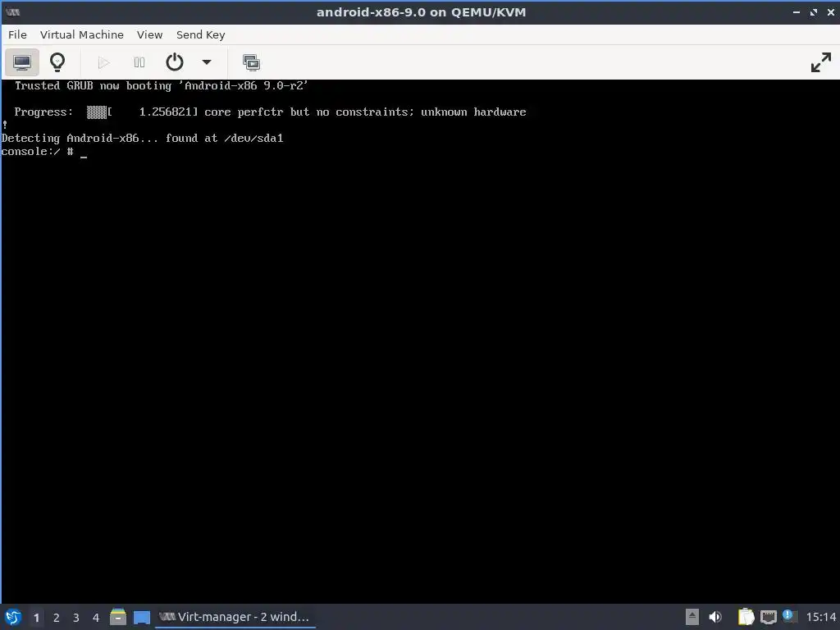840x630 pixels.
Task: Close the android-x86-9.0 window
Action: point(831,12)
